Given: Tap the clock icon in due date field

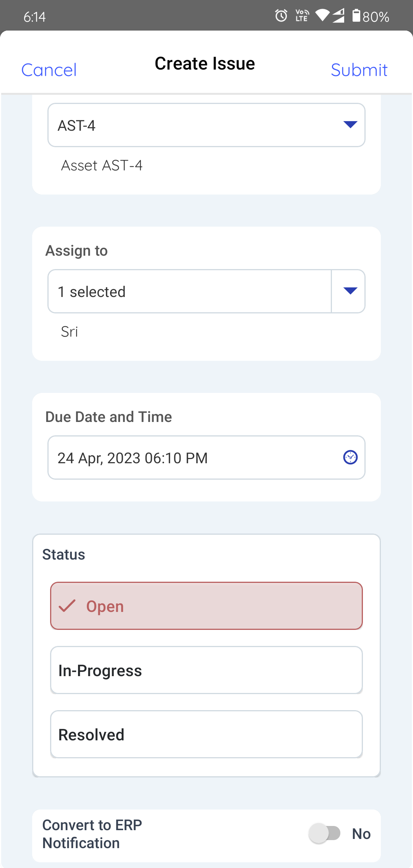Looking at the screenshot, I should tap(350, 457).
